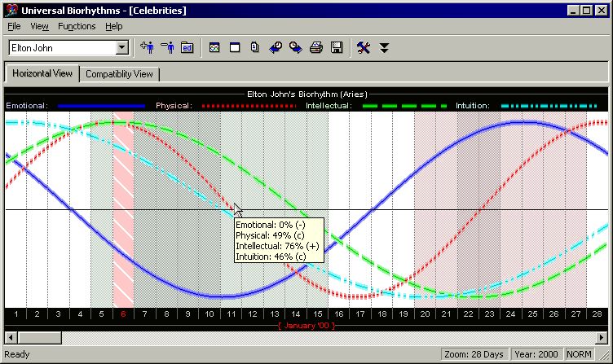Switch to Compatiblity View tab
Image resolution: width=613 pixels, height=364 pixels.
pos(119,74)
